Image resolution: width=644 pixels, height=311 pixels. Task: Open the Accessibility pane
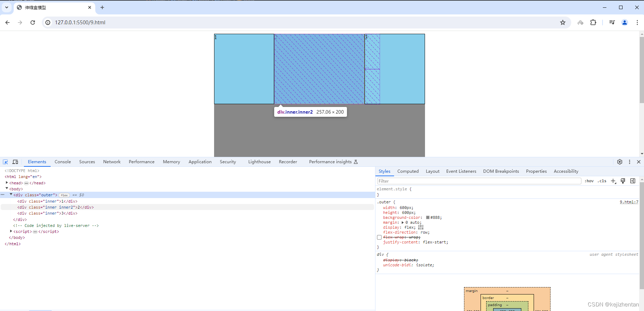coord(566,171)
